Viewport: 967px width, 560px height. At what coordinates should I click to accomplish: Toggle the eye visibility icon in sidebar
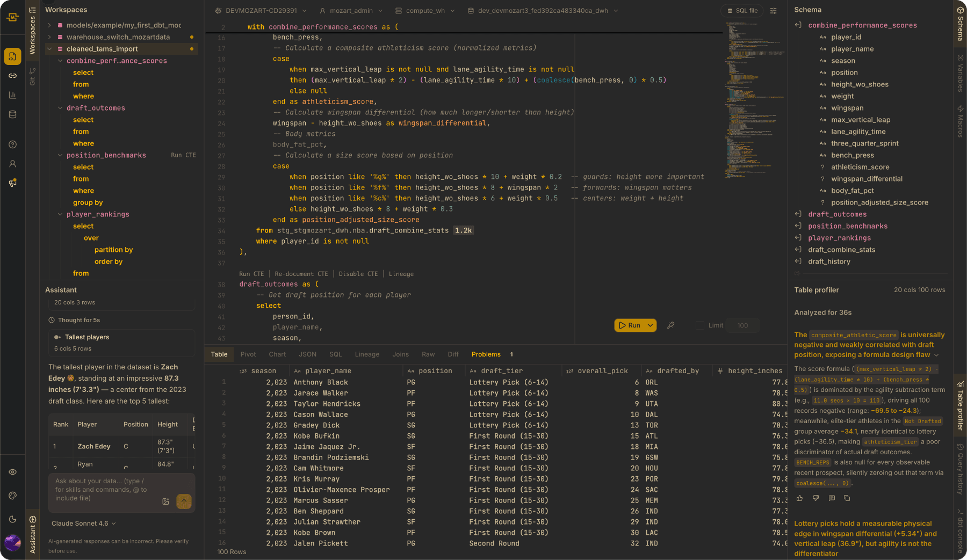pyautogui.click(x=13, y=472)
